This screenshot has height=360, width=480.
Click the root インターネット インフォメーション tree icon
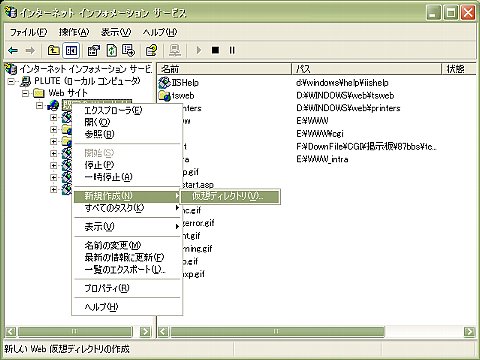click(x=11, y=69)
